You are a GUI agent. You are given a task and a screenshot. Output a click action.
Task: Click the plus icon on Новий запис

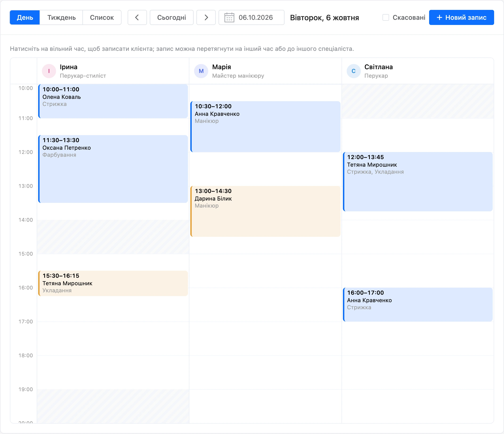439,17
